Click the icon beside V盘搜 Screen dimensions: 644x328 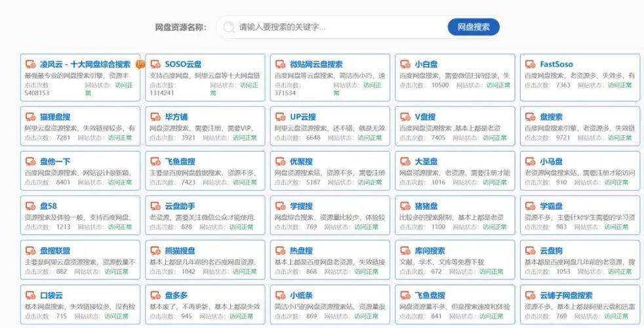(x=405, y=117)
